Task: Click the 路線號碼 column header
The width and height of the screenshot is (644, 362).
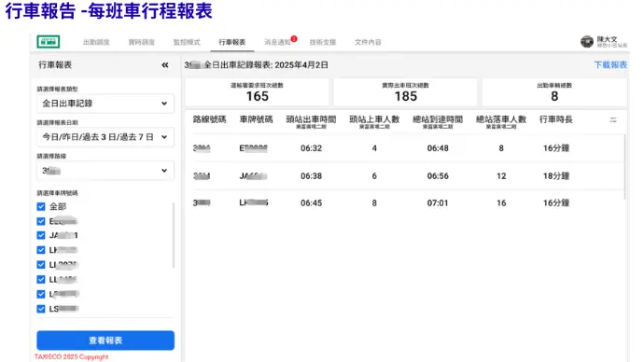Action: tap(209, 119)
